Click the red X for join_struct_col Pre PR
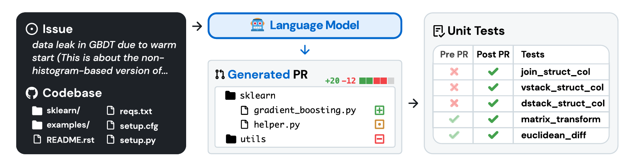Screen dimensions: 644x164 click(454, 72)
